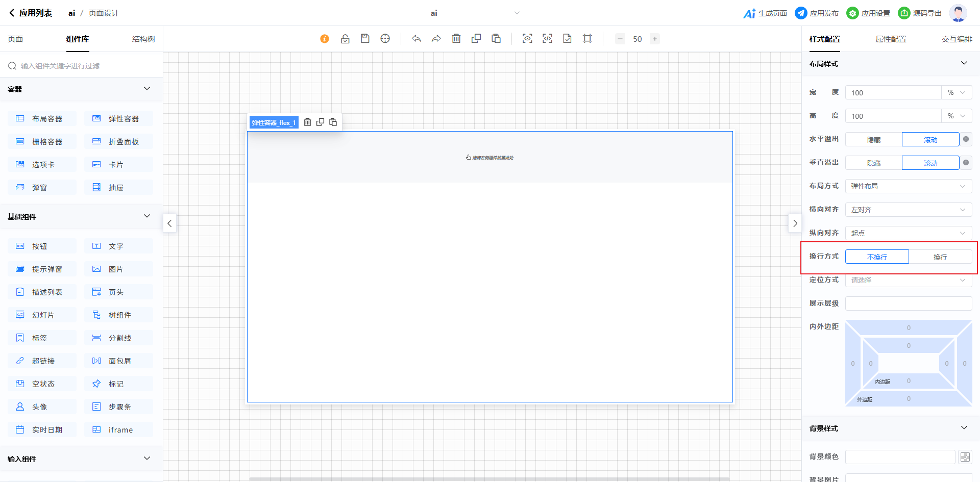980x482 pixels.
Task: Switch to the 属性配置 tab
Action: tap(891, 39)
